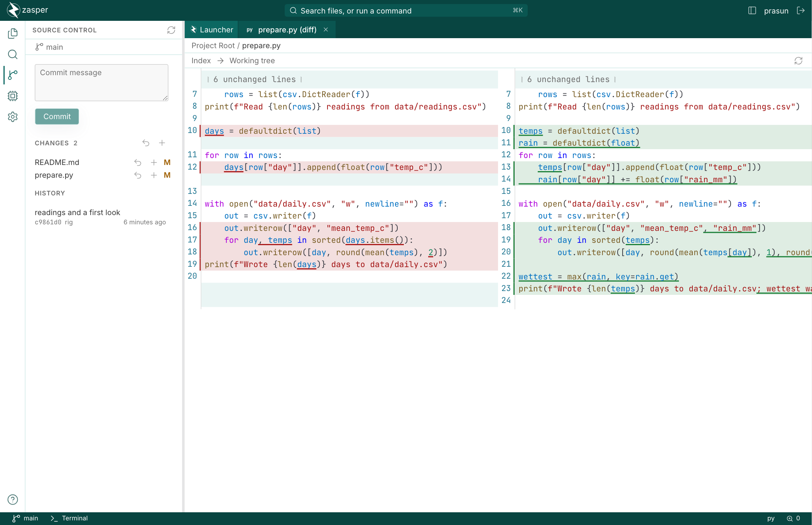Open the prepare.py changed file
This screenshot has width=812, height=525.
click(54, 175)
